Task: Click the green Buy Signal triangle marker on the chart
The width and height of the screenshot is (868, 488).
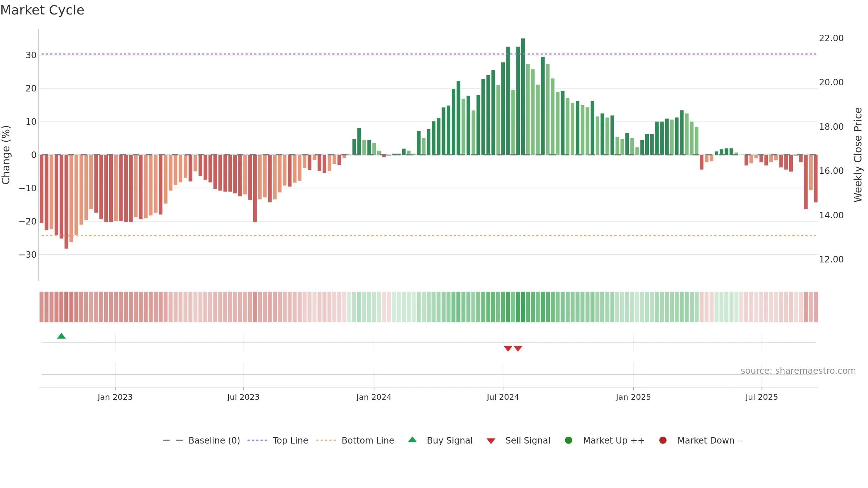Action: pos(61,336)
